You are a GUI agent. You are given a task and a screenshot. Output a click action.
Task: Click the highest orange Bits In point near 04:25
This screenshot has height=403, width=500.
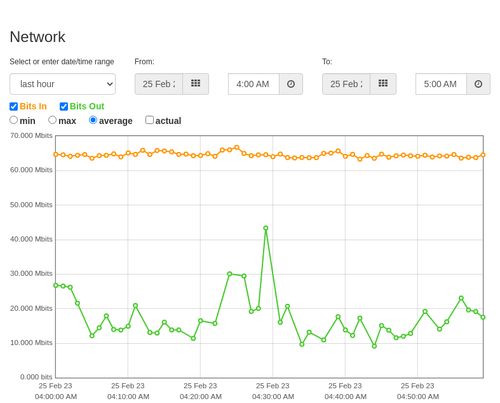[237, 147]
